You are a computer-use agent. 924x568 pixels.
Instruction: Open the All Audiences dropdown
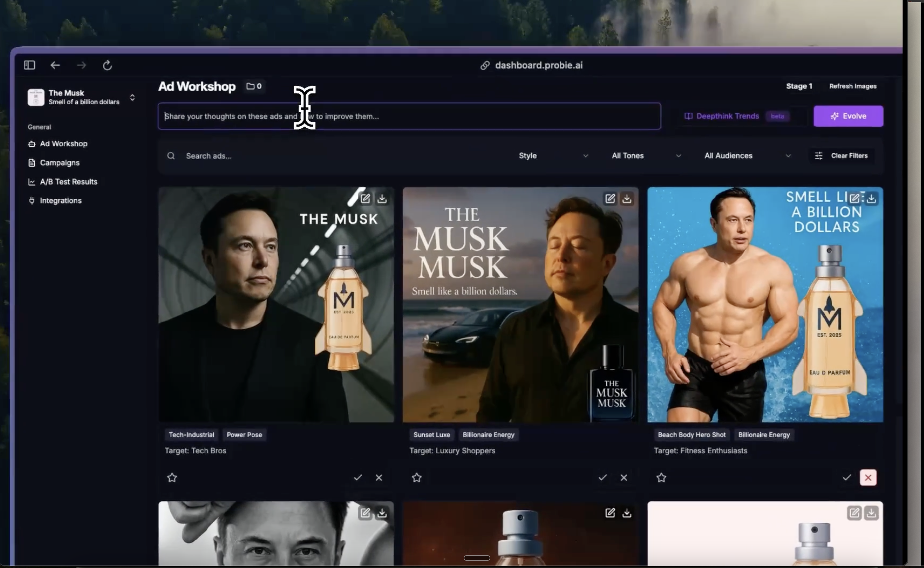point(747,155)
